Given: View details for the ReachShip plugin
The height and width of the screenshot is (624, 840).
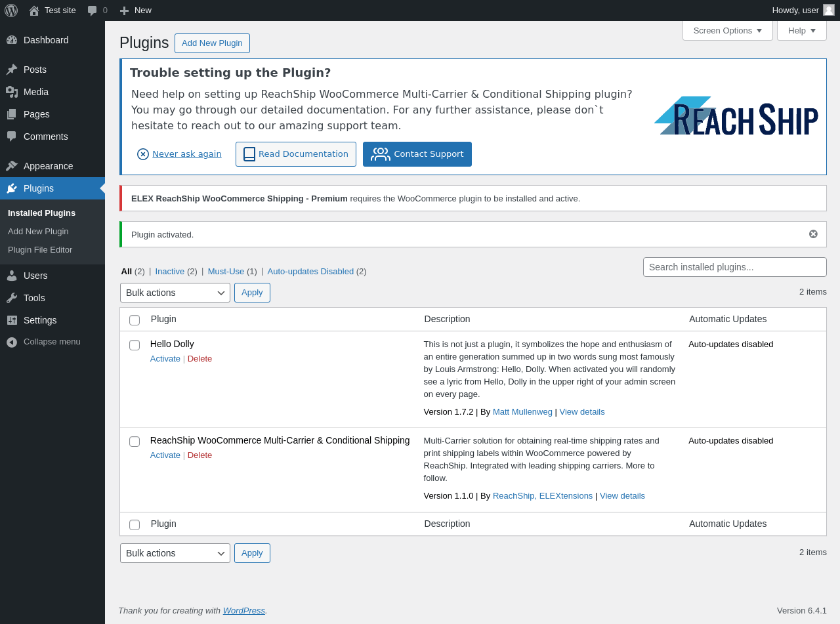Looking at the screenshot, I should [622, 496].
